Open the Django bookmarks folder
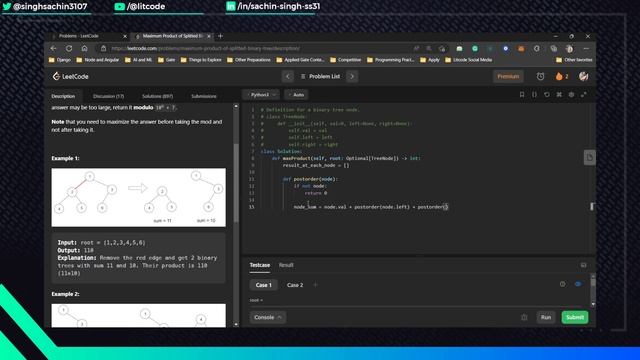Screen dimensions: 640x360 [60, 60]
